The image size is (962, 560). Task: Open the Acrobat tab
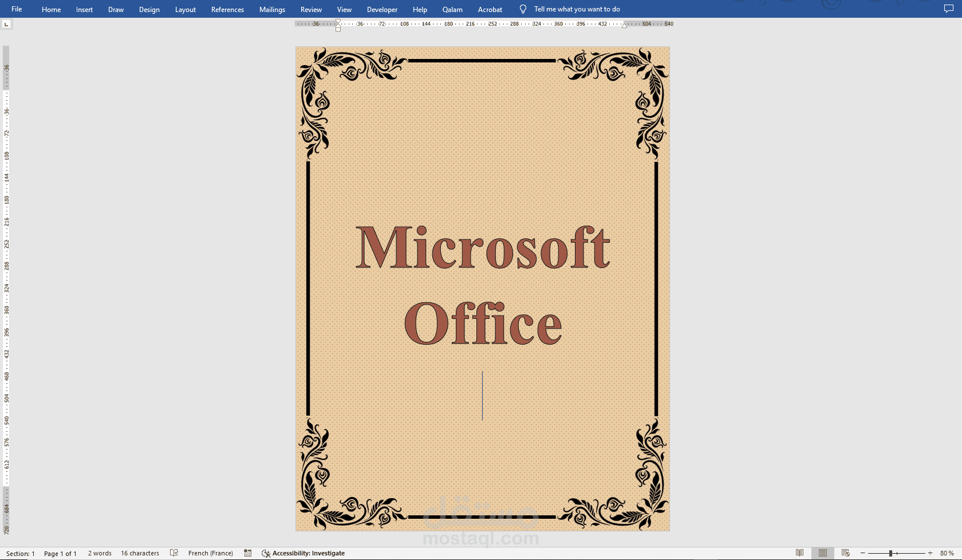(490, 9)
